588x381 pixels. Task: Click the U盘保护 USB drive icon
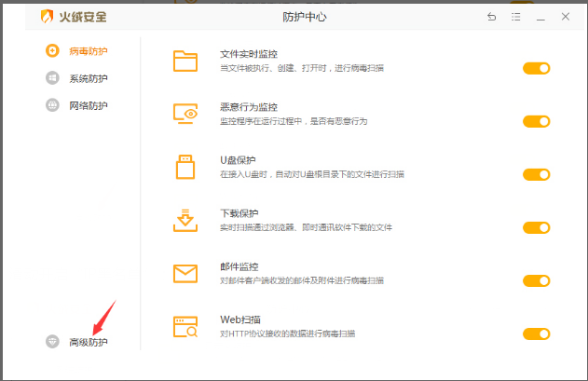(x=185, y=167)
